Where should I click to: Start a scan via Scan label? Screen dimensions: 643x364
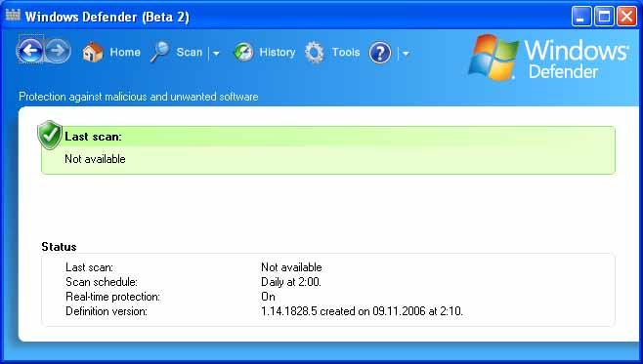coord(189,52)
